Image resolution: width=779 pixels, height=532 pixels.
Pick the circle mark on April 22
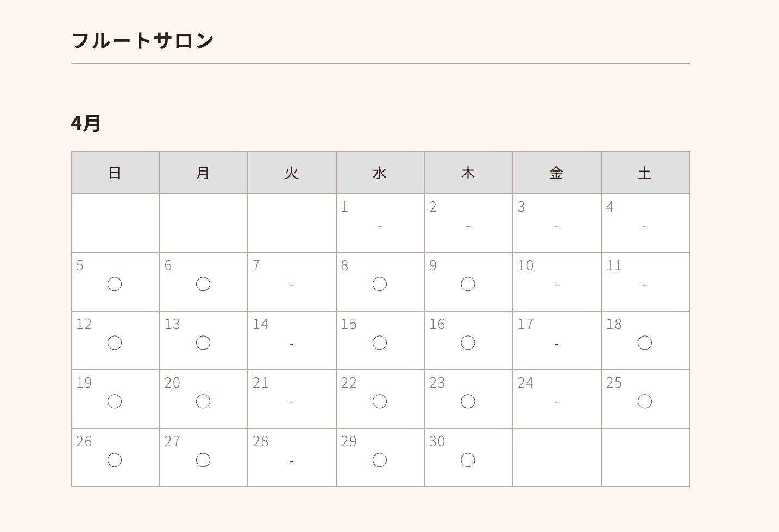tap(380, 401)
